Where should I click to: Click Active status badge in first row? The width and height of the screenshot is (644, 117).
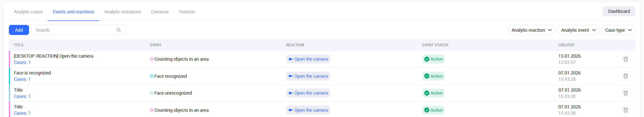point(433,59)
